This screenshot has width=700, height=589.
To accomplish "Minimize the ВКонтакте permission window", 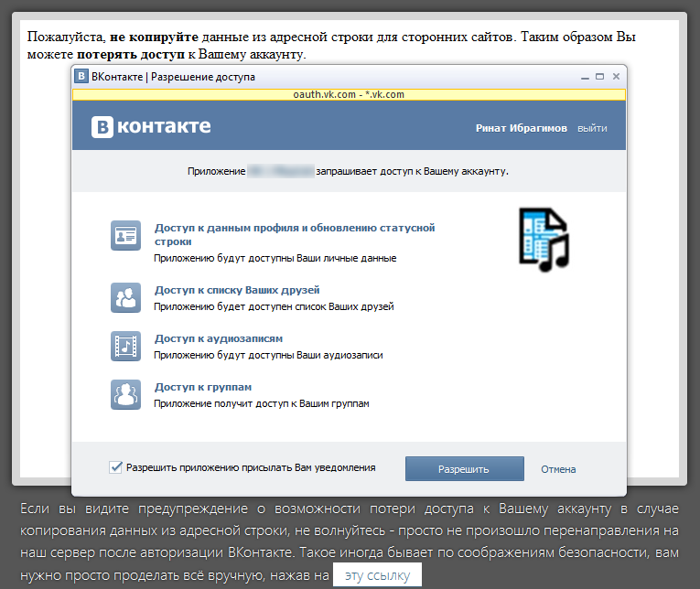I will pyautogui.click(x=585, y=77).
